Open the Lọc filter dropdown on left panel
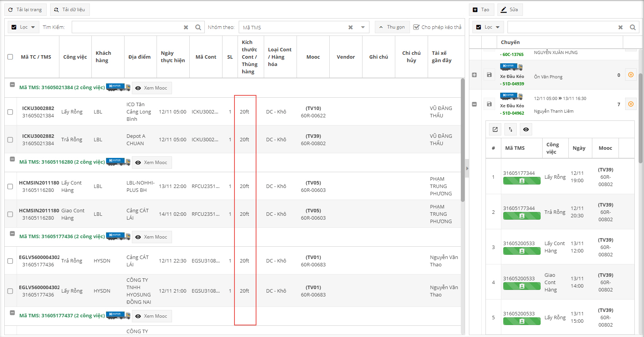This screenshot has height=337, width=644. tap(24, 27)
